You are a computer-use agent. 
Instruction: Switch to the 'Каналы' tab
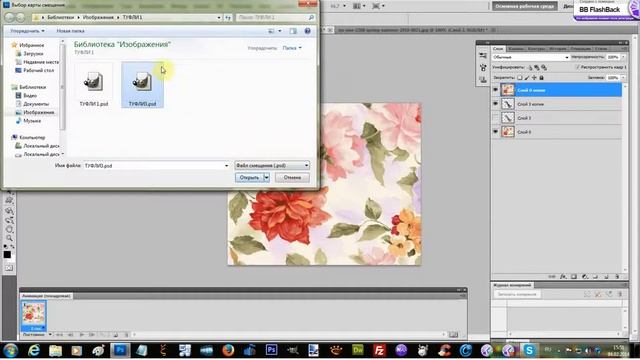516,49
